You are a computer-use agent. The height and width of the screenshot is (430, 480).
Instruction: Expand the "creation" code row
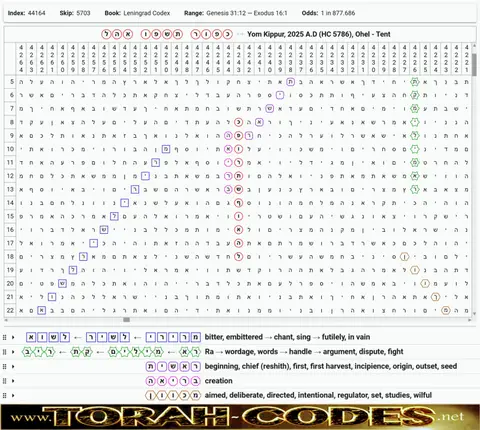click(13, 381)
